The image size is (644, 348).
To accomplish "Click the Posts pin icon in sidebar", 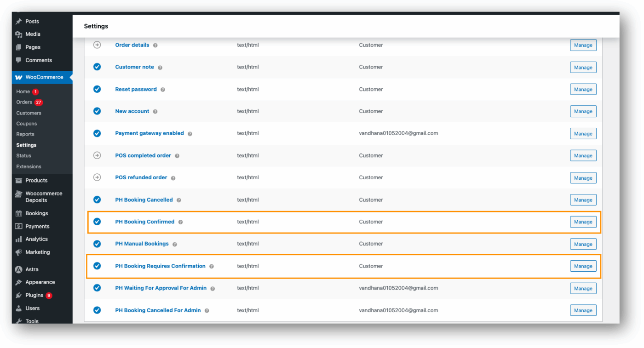I will click(x=19, y=22).
